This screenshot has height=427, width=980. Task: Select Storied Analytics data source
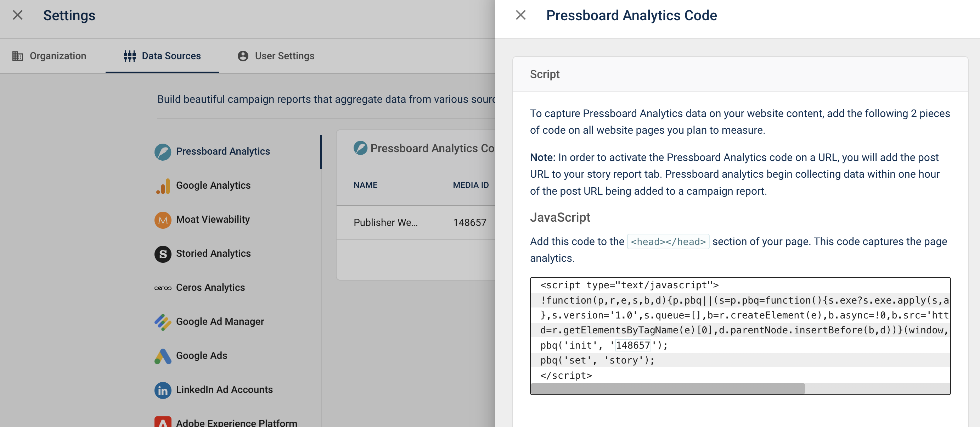[213, 253]
